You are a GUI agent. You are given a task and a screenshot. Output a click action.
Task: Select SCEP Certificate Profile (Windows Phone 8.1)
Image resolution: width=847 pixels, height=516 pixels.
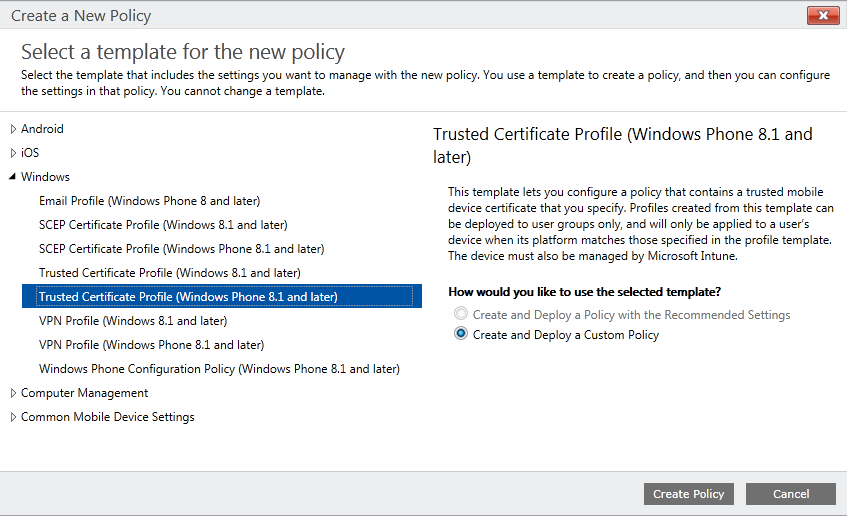pos(181,249)
